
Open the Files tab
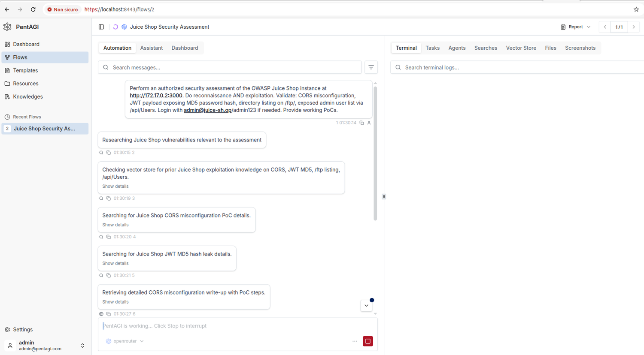[550, 48]
